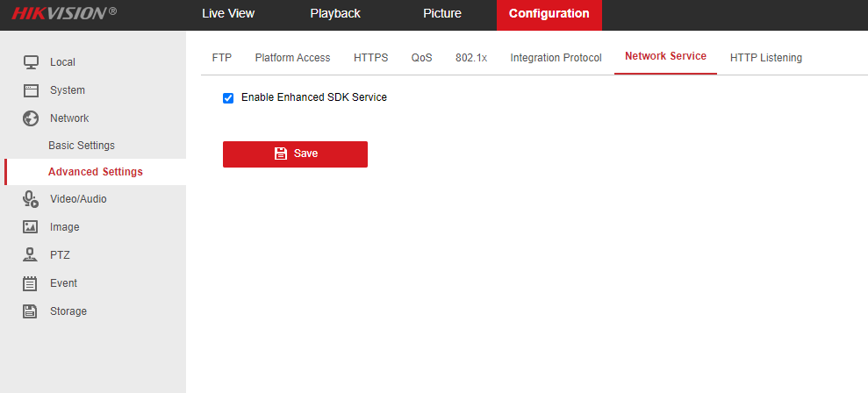Collapse the Network section in sidebar
This screenshot has width=868, height=393.
tap(69, 118)
